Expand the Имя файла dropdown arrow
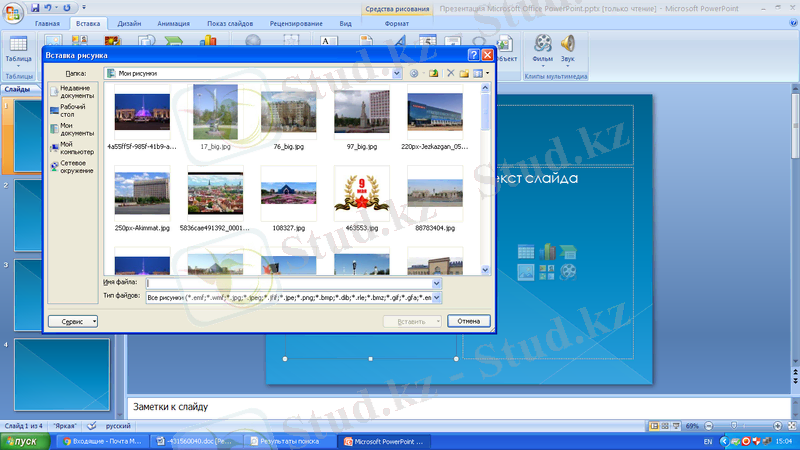This screenshot has width=800, height=450. point(436,284)
